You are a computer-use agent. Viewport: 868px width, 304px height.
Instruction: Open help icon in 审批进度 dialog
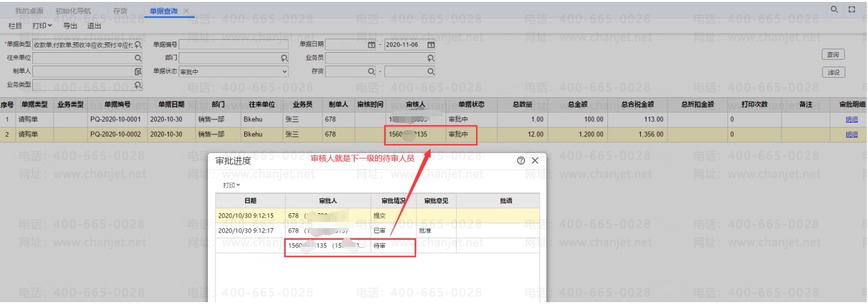point(522,160)
